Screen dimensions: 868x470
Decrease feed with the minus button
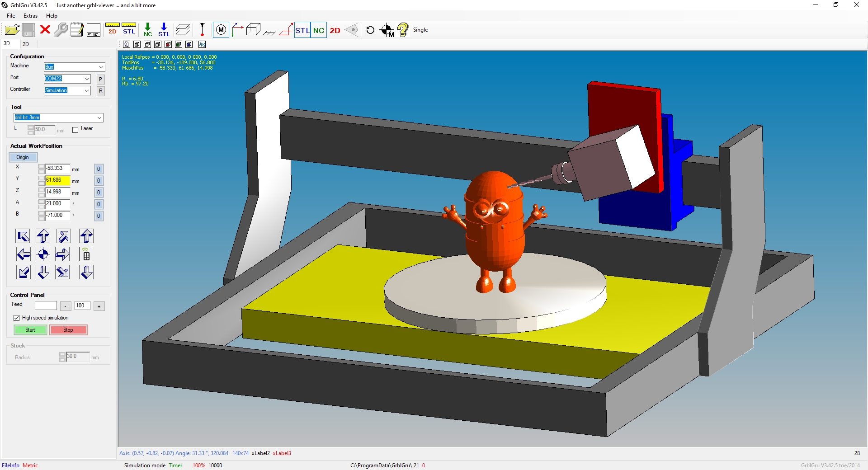click(x=66, y=306)
